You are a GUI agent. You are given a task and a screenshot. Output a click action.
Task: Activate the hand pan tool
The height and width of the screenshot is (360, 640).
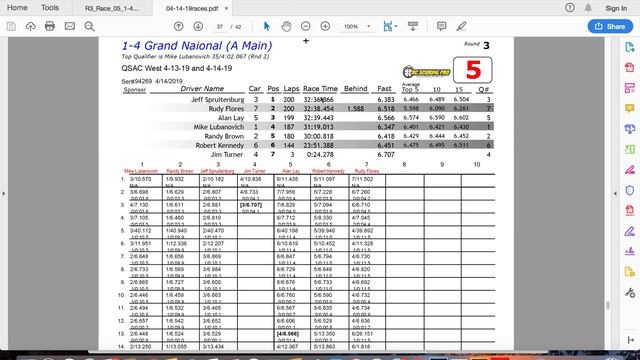click(x=286, y=27)
